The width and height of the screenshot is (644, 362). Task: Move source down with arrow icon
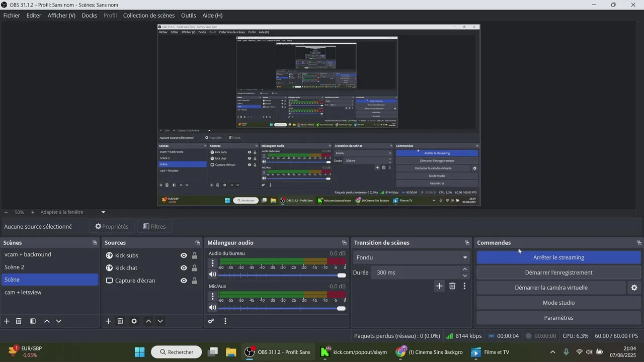160,321
